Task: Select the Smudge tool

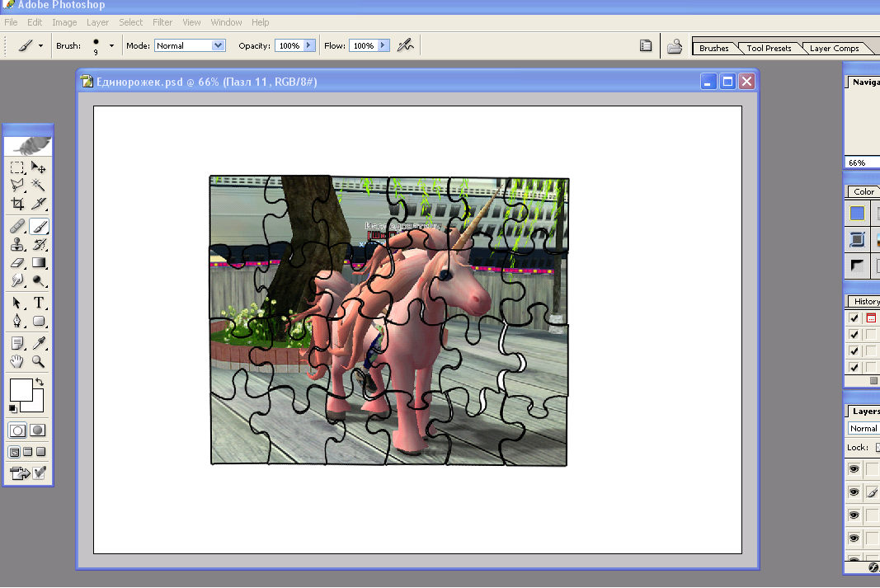Action: click(x=17, y=280)
